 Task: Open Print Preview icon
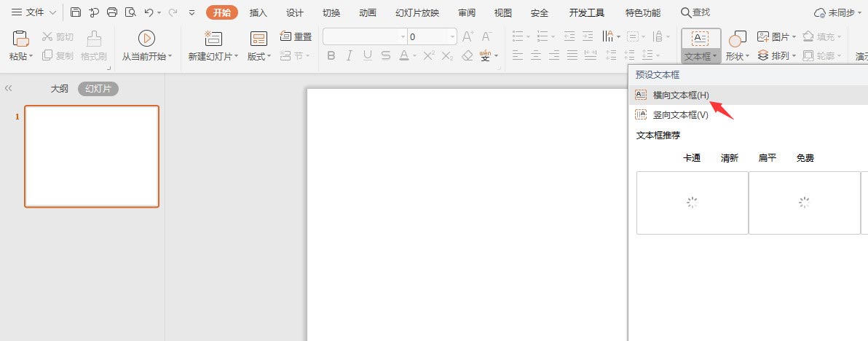130,12
